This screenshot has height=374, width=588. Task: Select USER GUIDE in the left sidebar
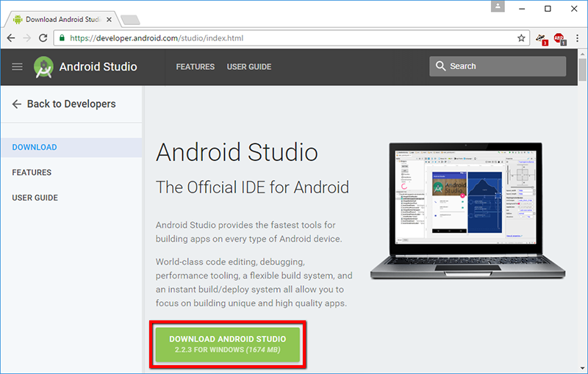(x=35, y=198)
